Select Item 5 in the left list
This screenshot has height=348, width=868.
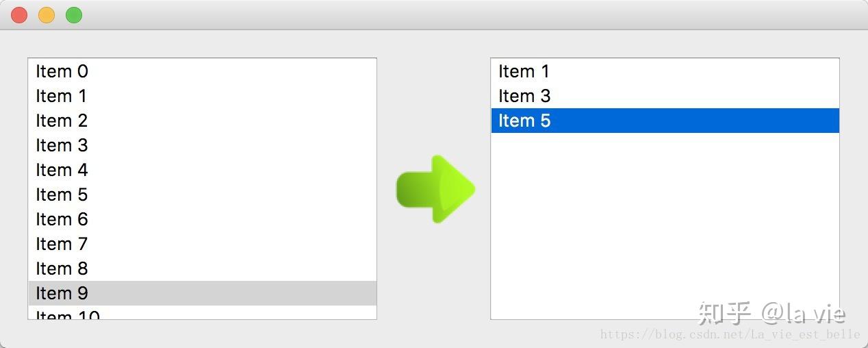coord(62,195)
